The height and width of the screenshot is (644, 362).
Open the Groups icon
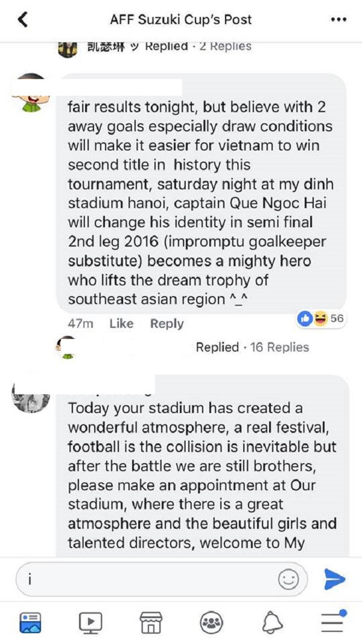(211, 620)
